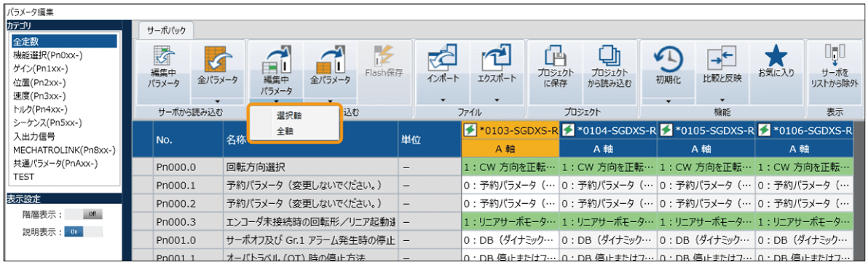The height and width of the screenshot is (265, 868).
Task: Choose 選択軸 from the open dropdown menu
Action: tap(290, 116)
